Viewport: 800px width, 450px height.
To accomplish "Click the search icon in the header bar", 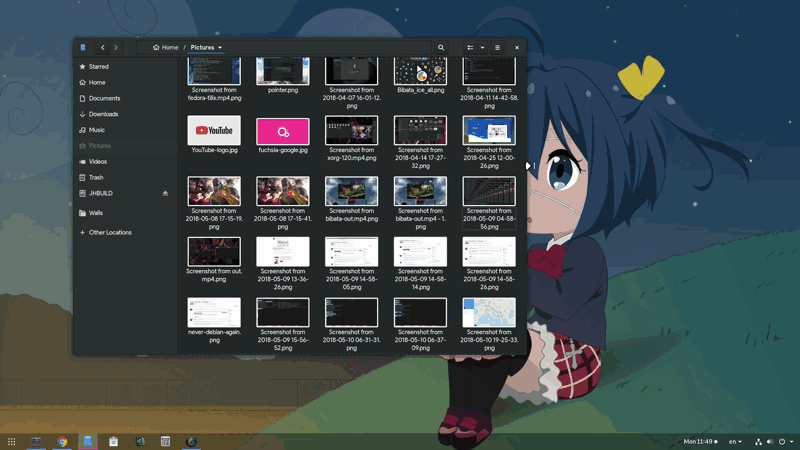I will click(441, 47).
